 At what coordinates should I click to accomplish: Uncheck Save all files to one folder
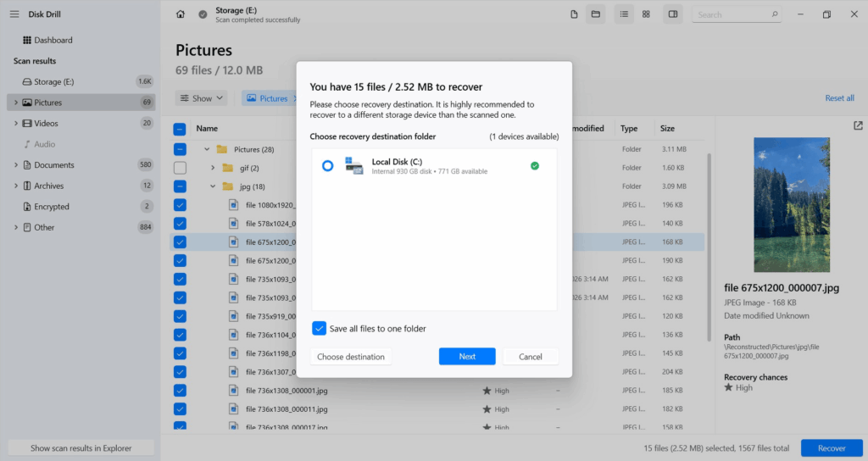coord(319,328)
